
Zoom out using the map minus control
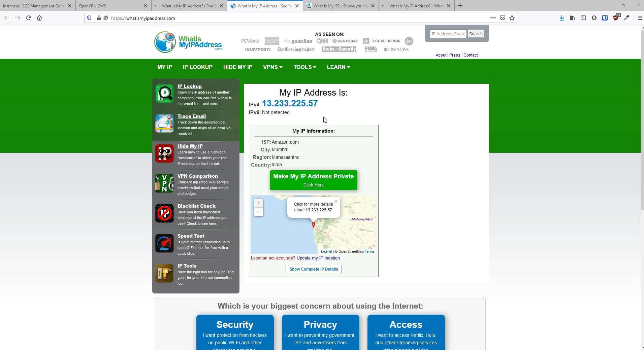pos(259,212)
